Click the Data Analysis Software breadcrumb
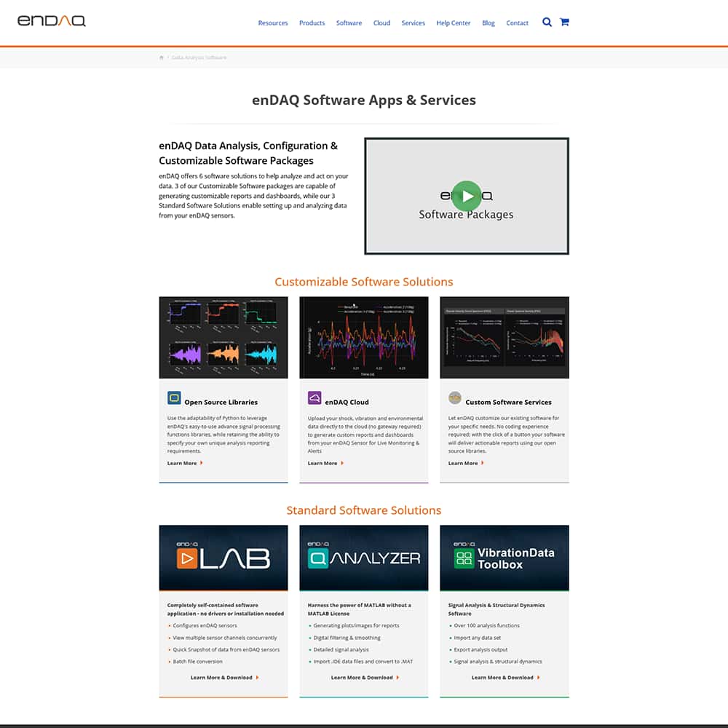728x728 pixels. pos(199,58)
